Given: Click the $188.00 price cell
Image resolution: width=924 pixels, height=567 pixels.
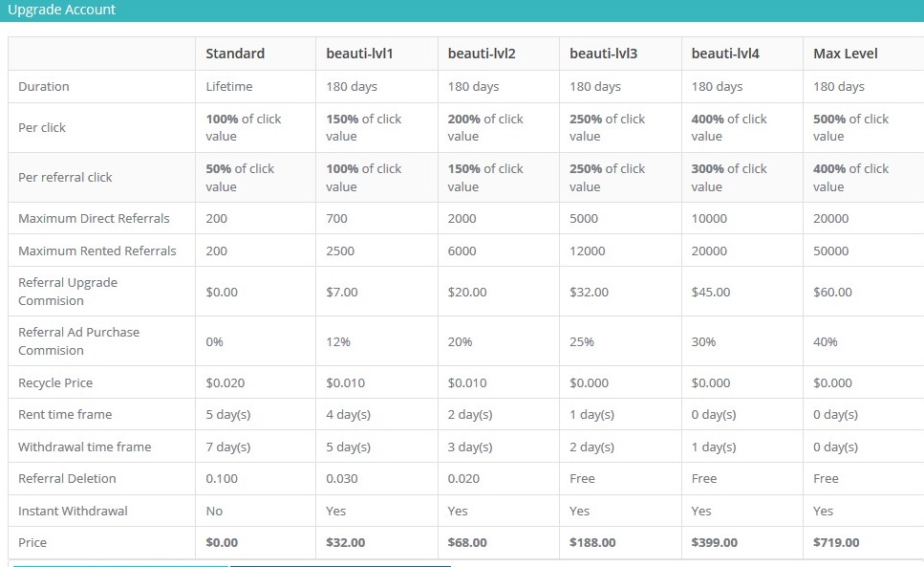Looking at the screenshot, I should coord(592,542).
